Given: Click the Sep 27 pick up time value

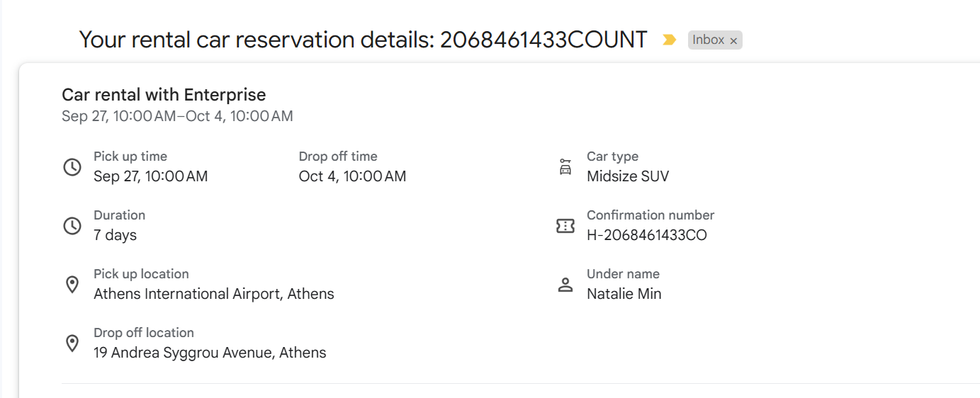Looking at the screenshot, I should (150, 176).
